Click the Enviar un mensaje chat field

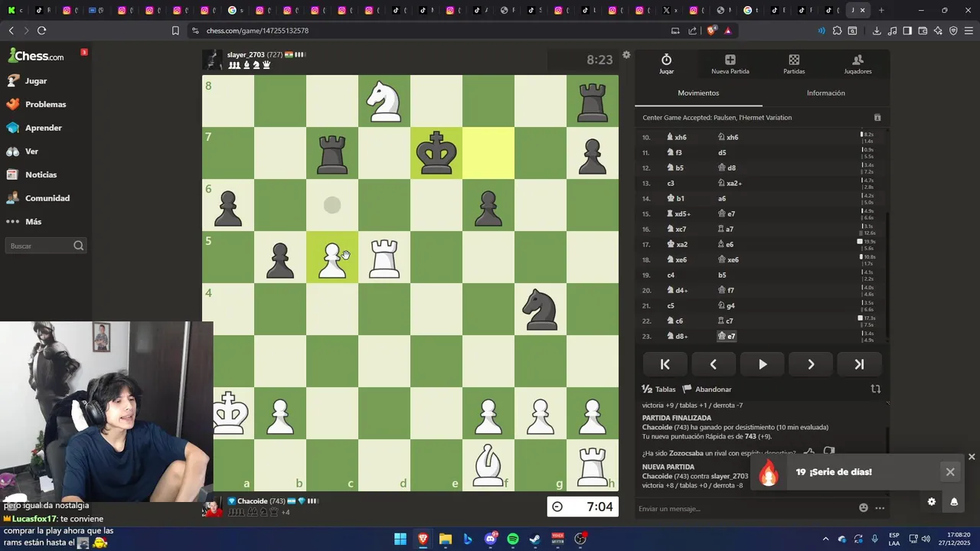coord(746,508)
